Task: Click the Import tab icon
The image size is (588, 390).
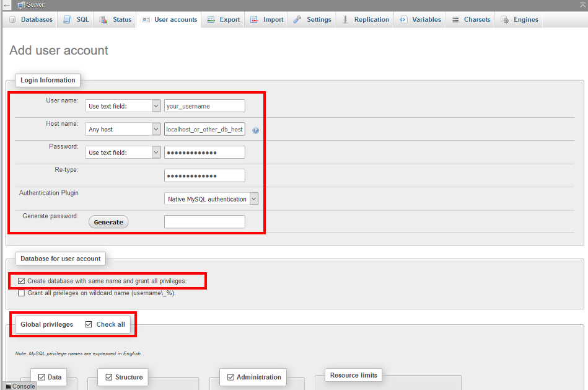Action: click(255, 20)
